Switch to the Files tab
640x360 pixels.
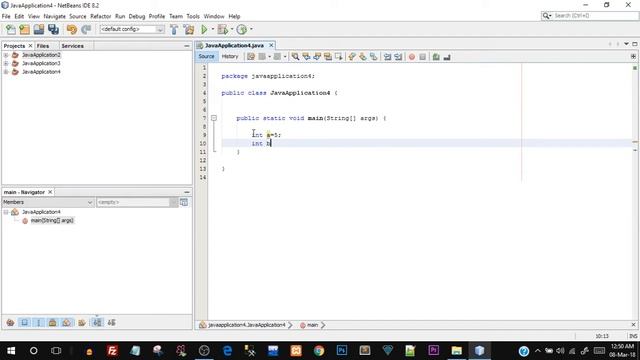pyautogui.click(x=43, y=46)
